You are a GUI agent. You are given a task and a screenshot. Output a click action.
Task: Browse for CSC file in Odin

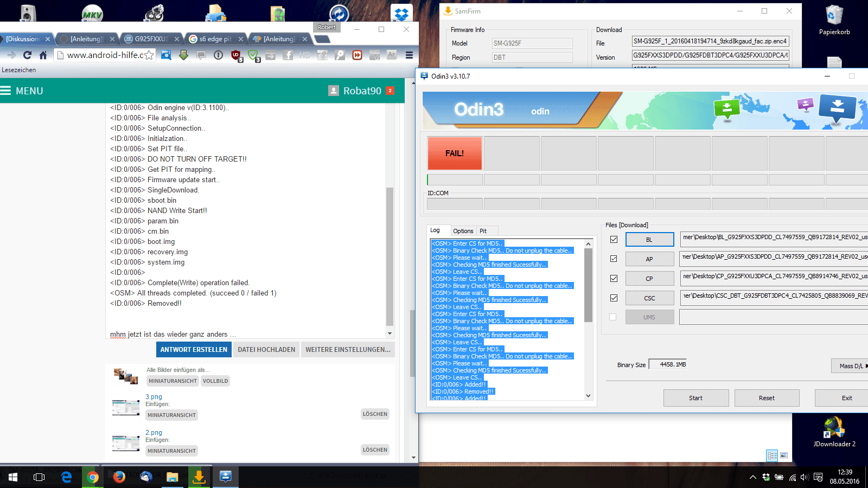pos(649,298)
